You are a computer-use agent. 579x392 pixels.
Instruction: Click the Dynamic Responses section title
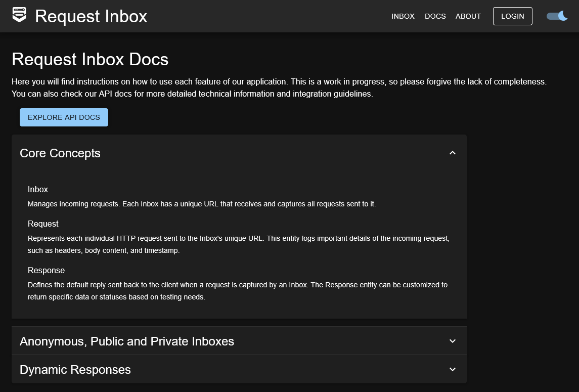pyautogui.click(x=75, y=369)
